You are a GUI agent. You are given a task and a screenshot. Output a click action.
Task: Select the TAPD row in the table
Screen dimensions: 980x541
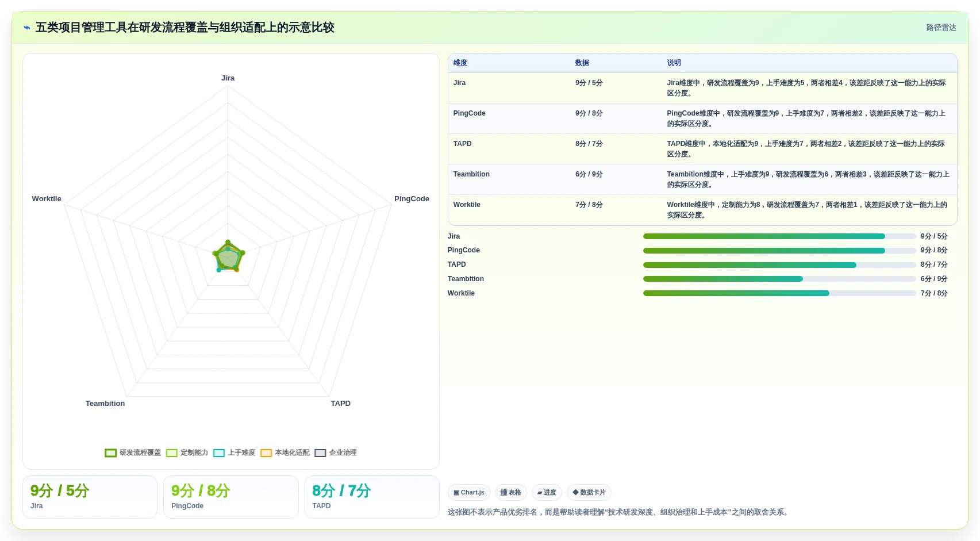702,149
